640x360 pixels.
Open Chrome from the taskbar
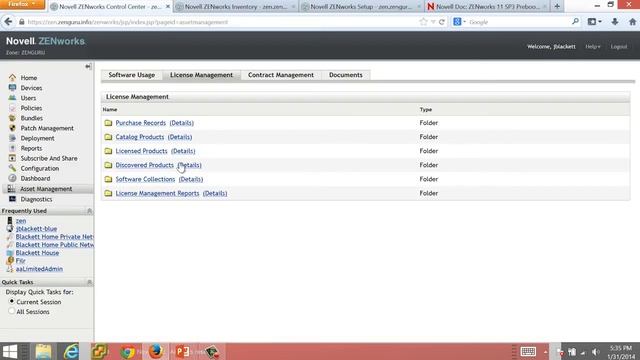tap(127, 351)
